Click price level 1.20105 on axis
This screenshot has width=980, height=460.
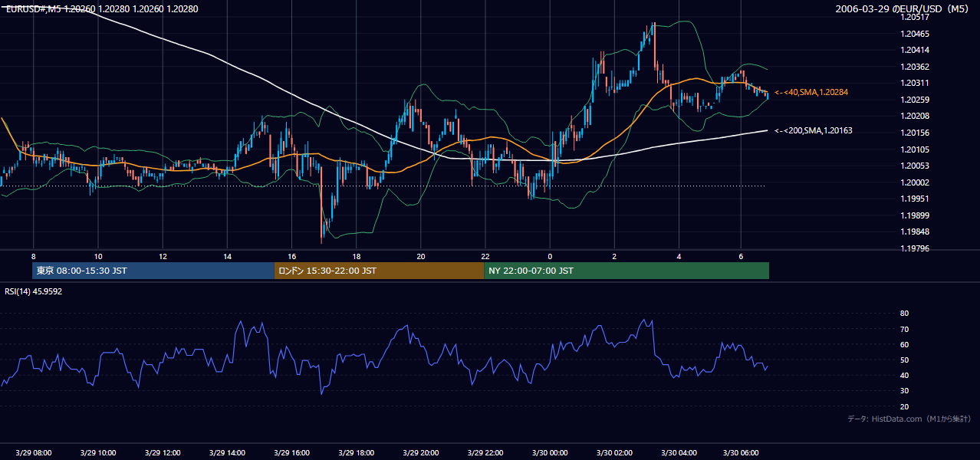click(916, 149)
